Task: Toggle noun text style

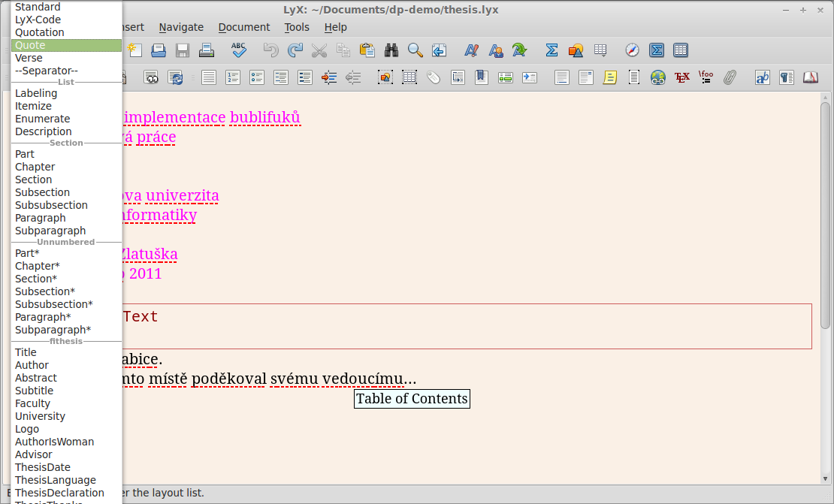Action: (x=496, y=50)
